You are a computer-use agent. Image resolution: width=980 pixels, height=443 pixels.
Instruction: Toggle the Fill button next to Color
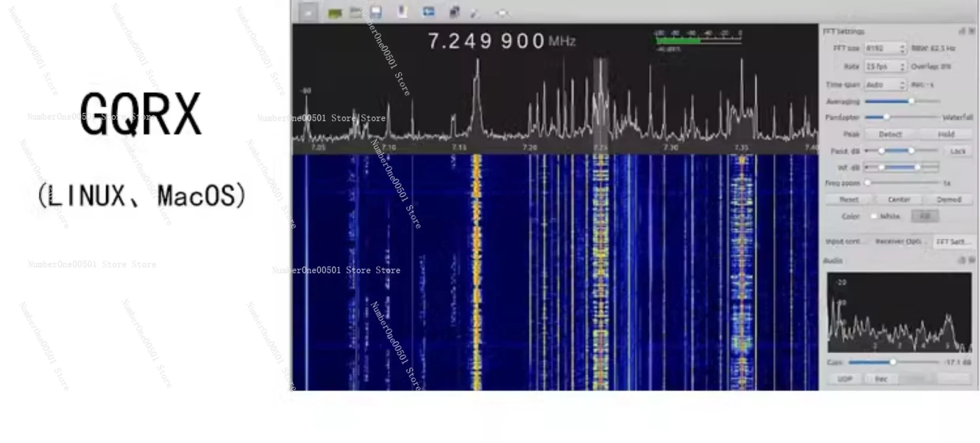(925, 216)
